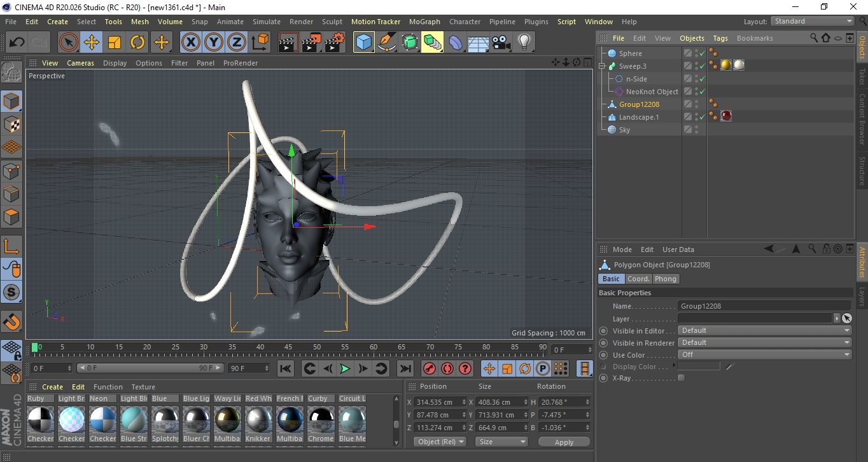Open the Tags menu in Objects manager
Viewport: 868px width, 462px height.
click(720, 38)
